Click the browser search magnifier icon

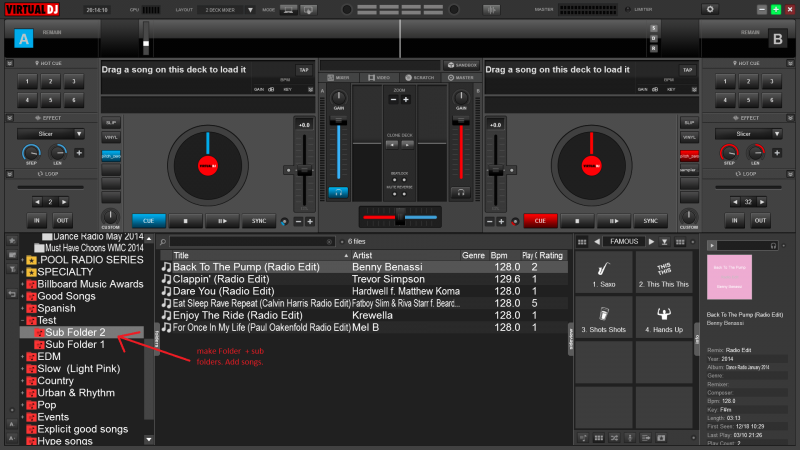pyautogui.click(x=163, y=242)
